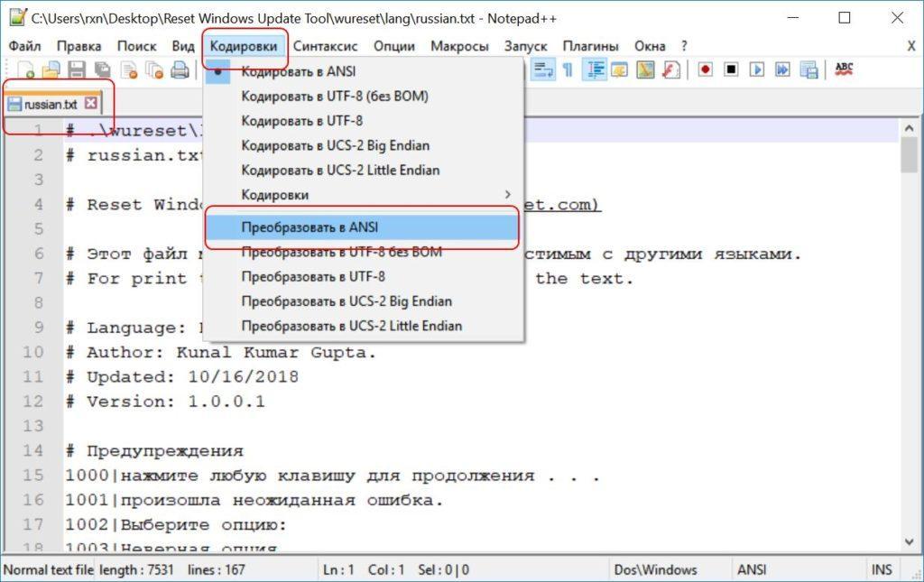The image size is (924, 582).
Task: Open the Поиск menu
Action: tap(137, 46)
